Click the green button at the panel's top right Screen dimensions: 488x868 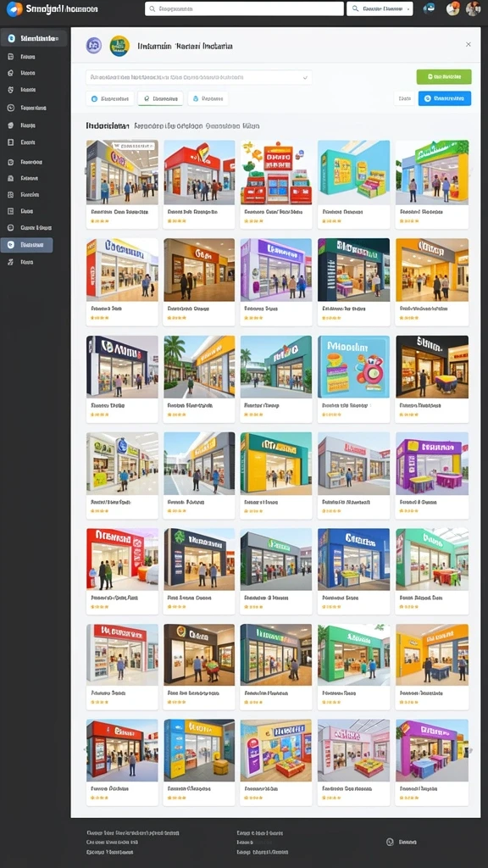coord(444,77)
